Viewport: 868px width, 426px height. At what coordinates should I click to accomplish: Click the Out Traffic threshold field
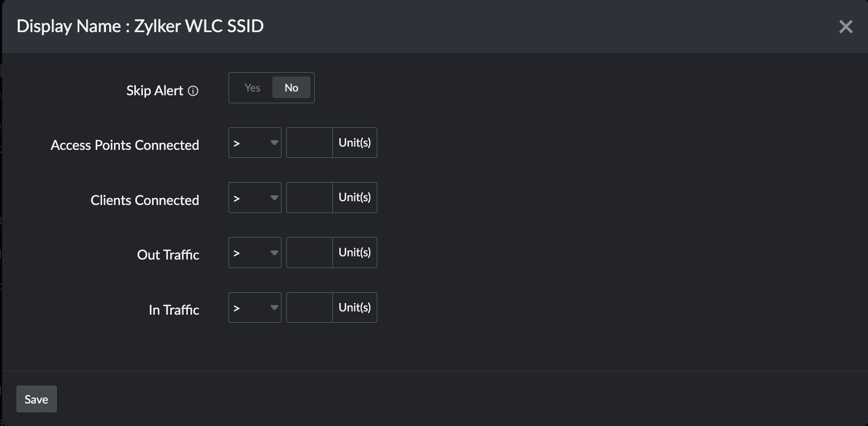[x=309, y=253]
